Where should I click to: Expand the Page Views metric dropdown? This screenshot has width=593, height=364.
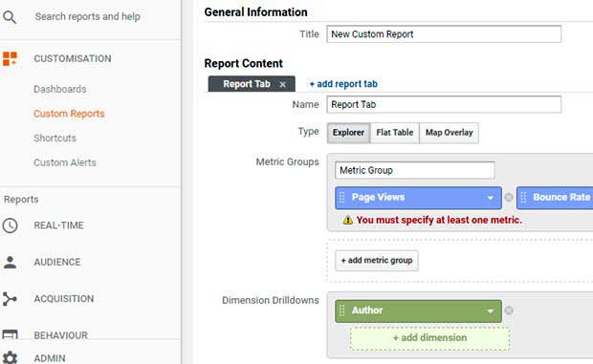click(x=490, y=198)
